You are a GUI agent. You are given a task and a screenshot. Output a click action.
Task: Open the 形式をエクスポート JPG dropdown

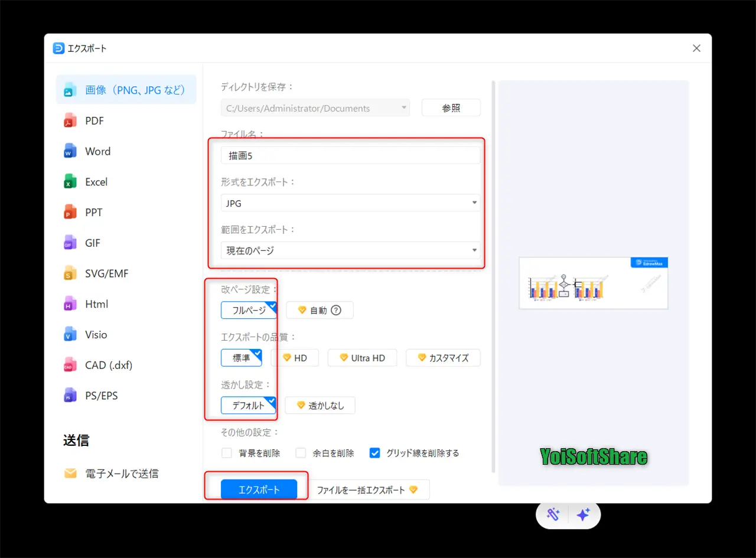tap(351, 203)
